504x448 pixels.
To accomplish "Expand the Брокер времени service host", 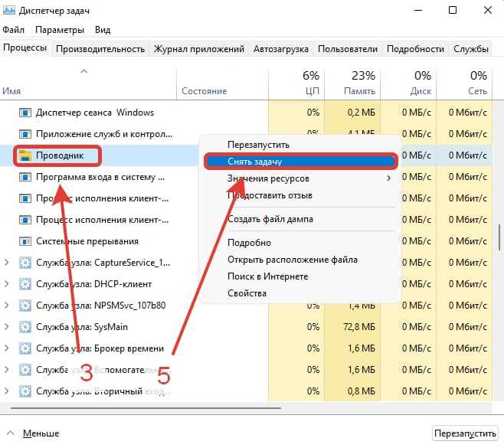I will [x=6, y=348].
